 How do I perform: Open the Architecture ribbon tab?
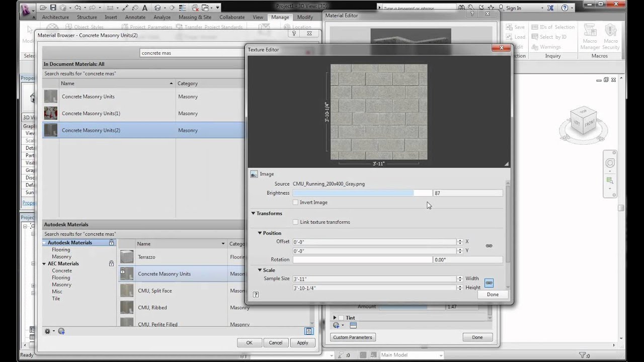click(x=55, y=17)
